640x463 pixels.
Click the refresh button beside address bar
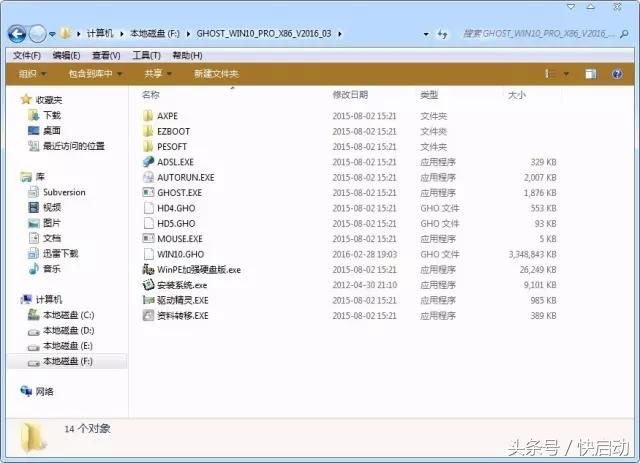[x=442, y=34]
